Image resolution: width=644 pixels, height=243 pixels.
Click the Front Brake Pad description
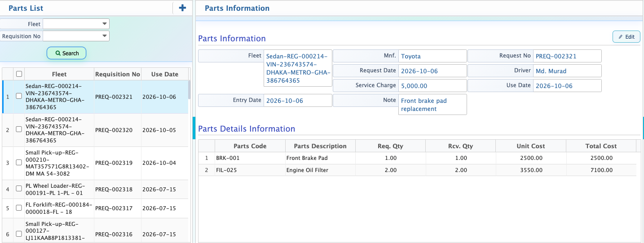point(320,158)
